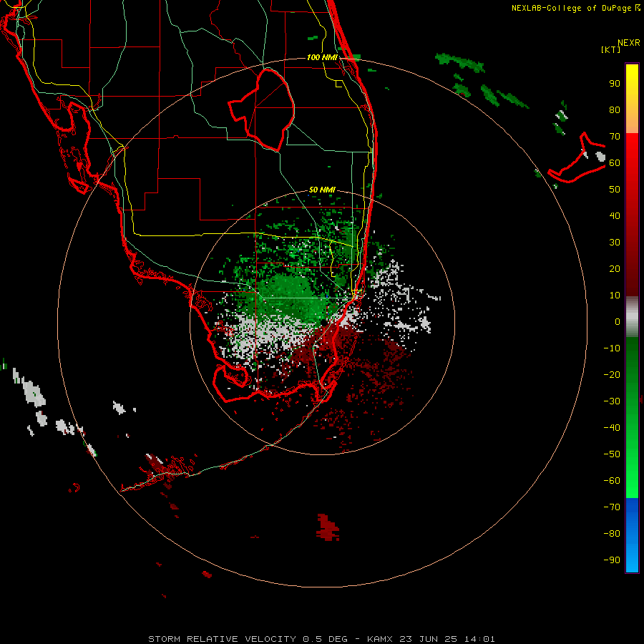644x644 pixels.
Task: Select the "40" tick label on velocity scale
Action: (x=615, y=216)
